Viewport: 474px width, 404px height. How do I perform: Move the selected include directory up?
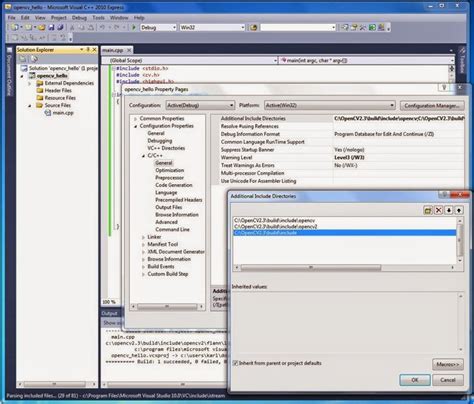point(459,210)
